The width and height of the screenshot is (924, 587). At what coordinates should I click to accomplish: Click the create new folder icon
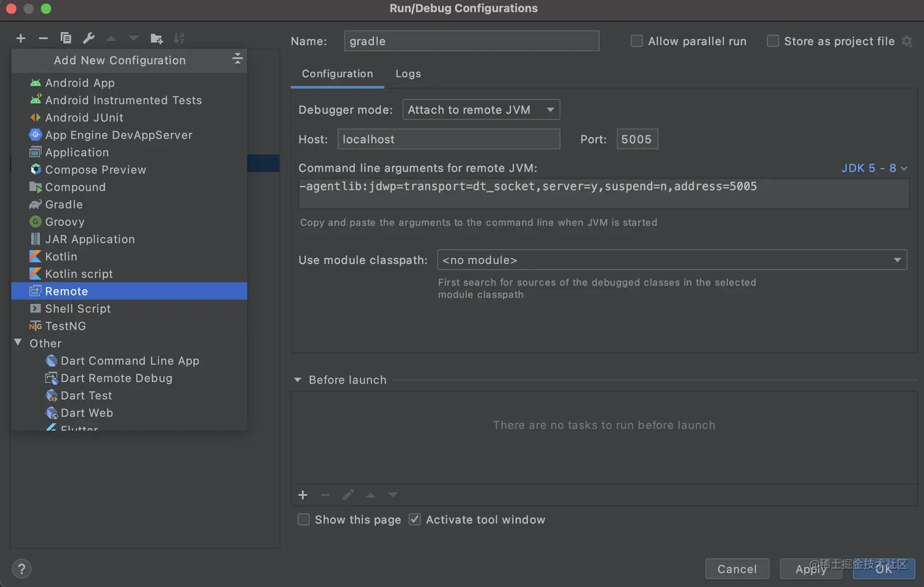156,39
